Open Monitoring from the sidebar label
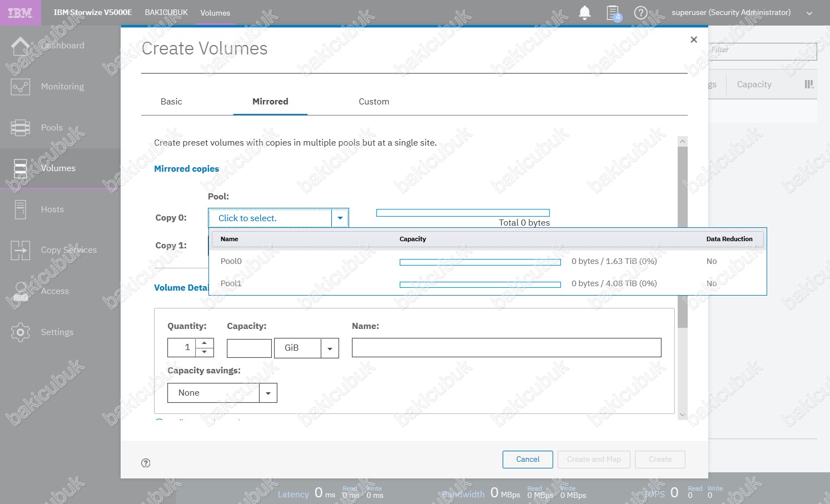The width and height of the screenshot is (830, 504). pos(62,87)
